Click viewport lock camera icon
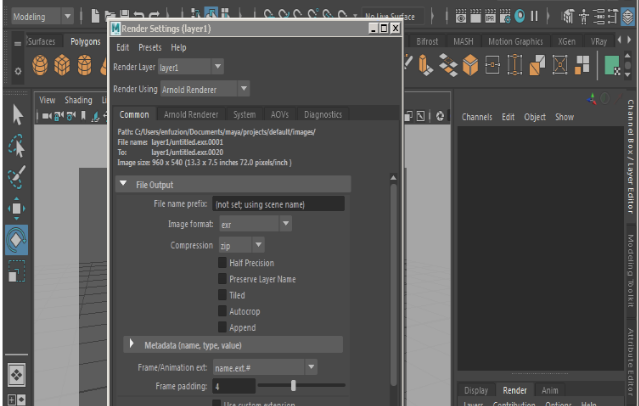Screen dimensions: 639x406 pyautogui.click(x=59, y=116)
